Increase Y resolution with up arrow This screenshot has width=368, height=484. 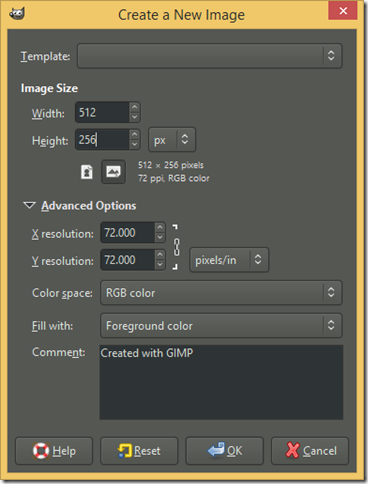pos(160,255)
